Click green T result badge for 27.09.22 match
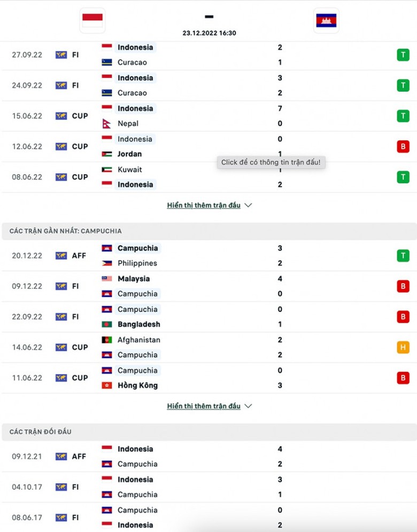This screenshot has height=532, width=417. pos(403,54)
